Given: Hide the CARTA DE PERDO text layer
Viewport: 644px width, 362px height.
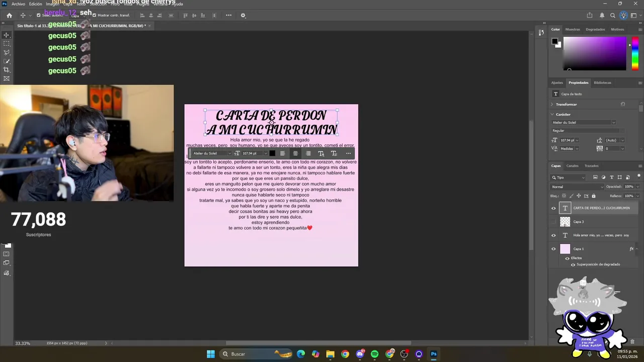Looking at the screenshot, I should 553,208.
